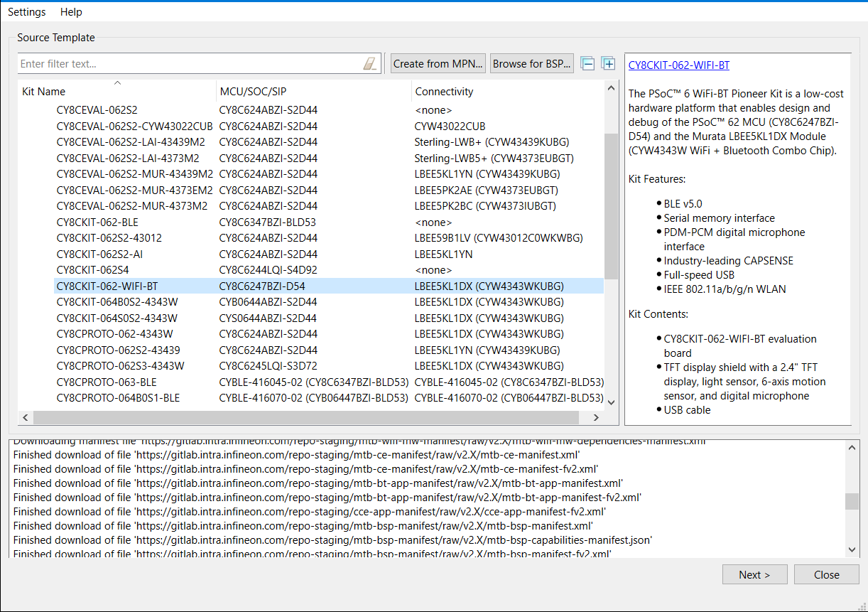Screen dimensions: 868x612
Task: Select kit CY8CPROTO-062S2-43439
Action: [x=119, y=350]
